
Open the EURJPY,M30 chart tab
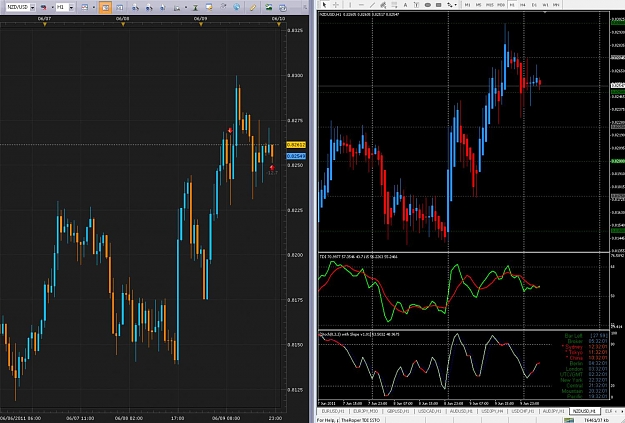[365, 411]
